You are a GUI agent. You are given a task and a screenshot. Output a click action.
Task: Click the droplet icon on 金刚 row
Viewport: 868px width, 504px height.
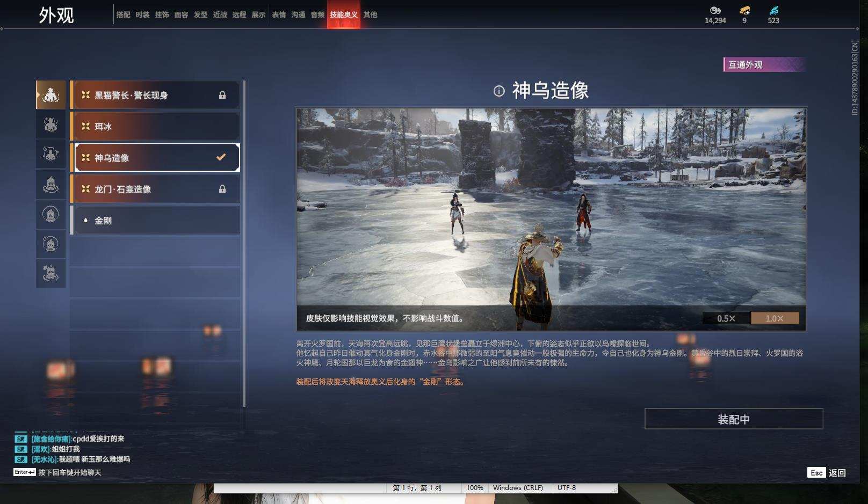tap(85, 220)
